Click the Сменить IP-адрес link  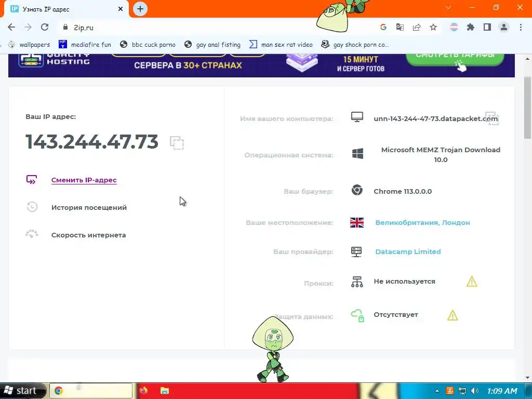pyautogui.click(x=84, y=180)
